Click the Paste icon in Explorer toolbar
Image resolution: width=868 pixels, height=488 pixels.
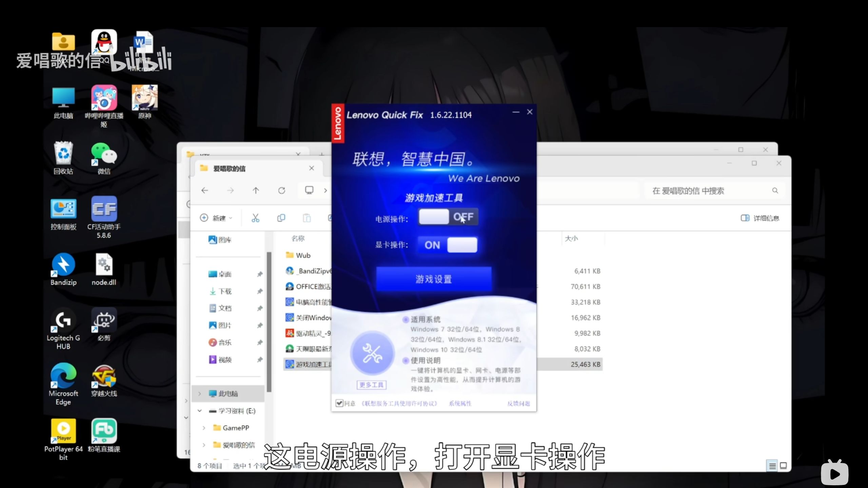click(307, 218)
